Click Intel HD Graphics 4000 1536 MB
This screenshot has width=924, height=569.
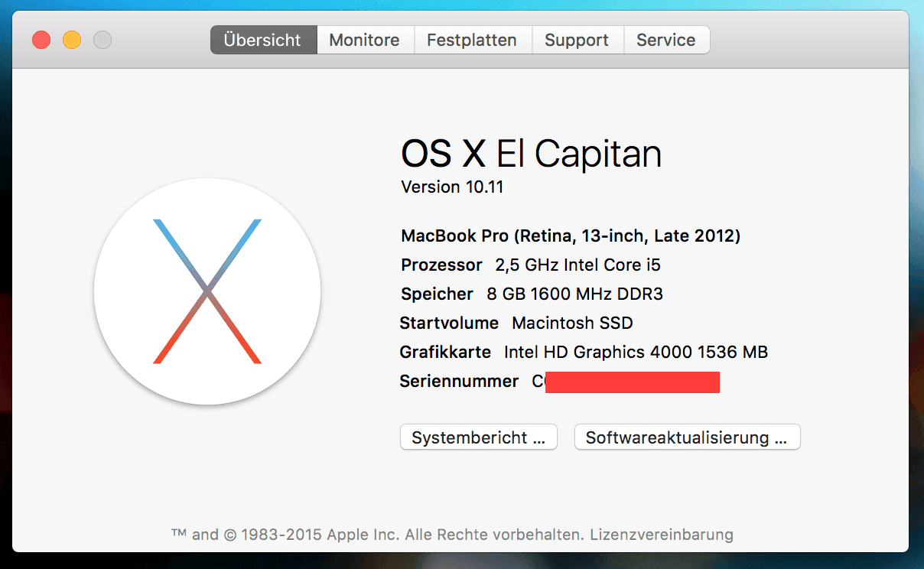pyautogui.click(x=636, y=353)
